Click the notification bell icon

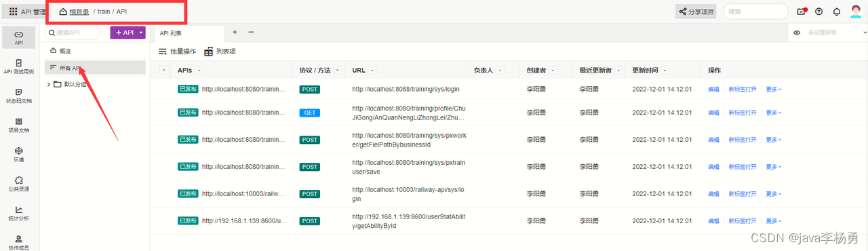coord(837,12)
